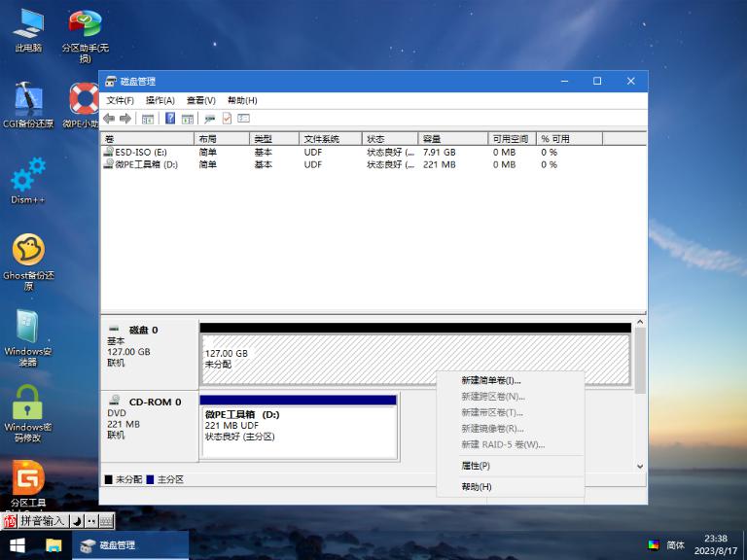Open the 帮助(H) menu in the menu bar
The height and width of the screenshot is (560, 747).
point(242,100)
